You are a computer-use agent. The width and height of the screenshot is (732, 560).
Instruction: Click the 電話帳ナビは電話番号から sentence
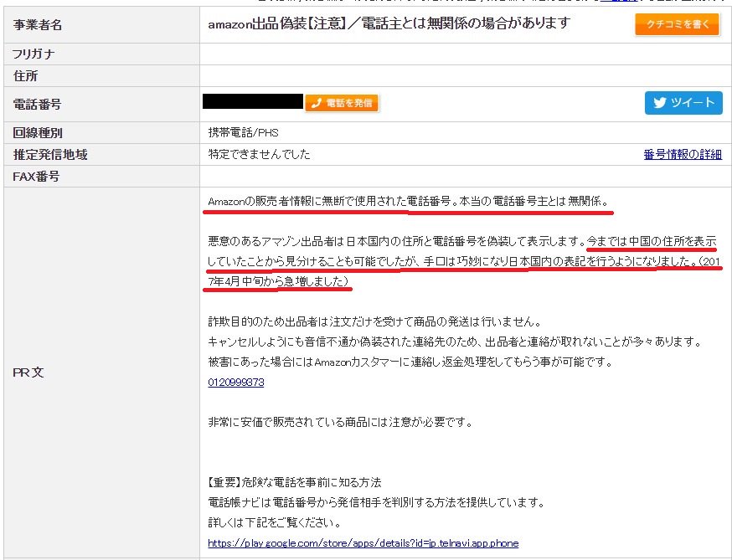pos(377,502)
